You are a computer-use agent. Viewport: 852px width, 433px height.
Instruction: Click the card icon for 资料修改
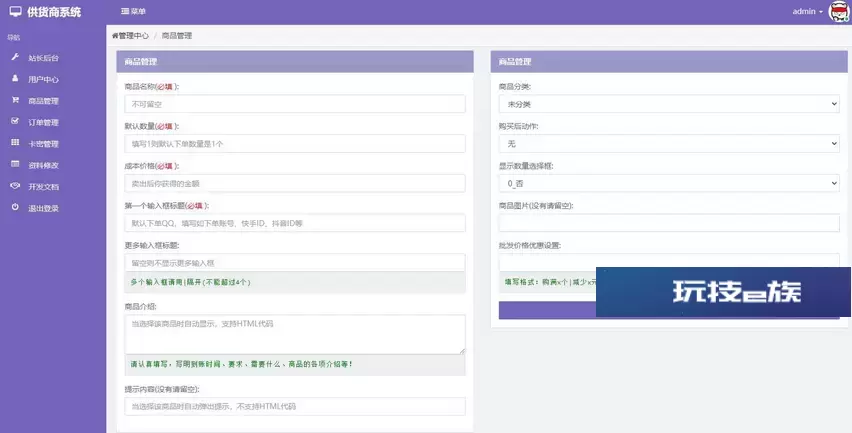coord(15,164)
